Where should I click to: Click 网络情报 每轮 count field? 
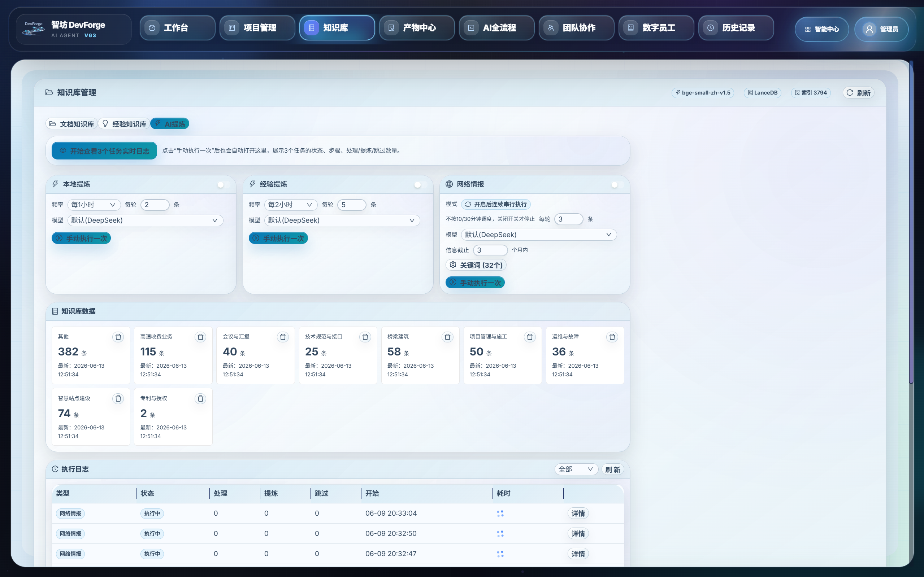(569, 219)
